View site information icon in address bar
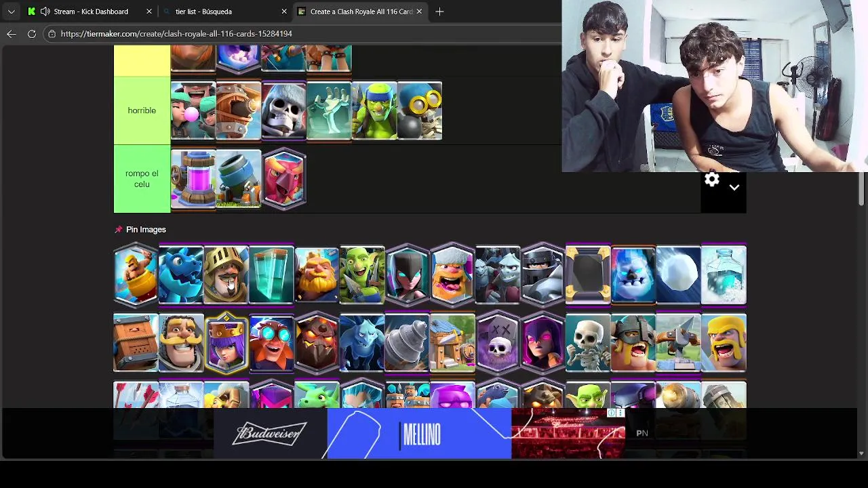Image resolution: width=868 pixels, height=488 pixels. click(52, 33)
